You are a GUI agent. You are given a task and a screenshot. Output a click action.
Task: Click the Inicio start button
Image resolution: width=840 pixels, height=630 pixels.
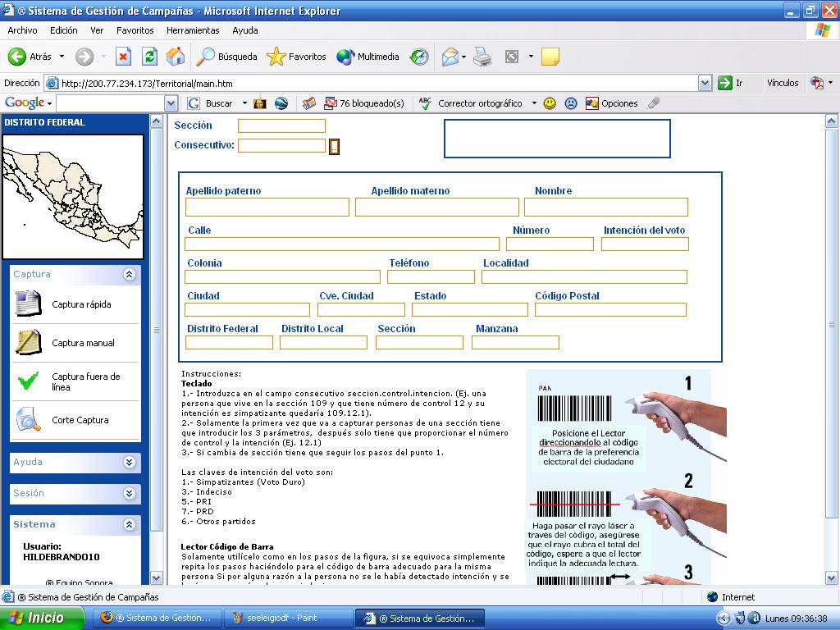tap(42, 618)
